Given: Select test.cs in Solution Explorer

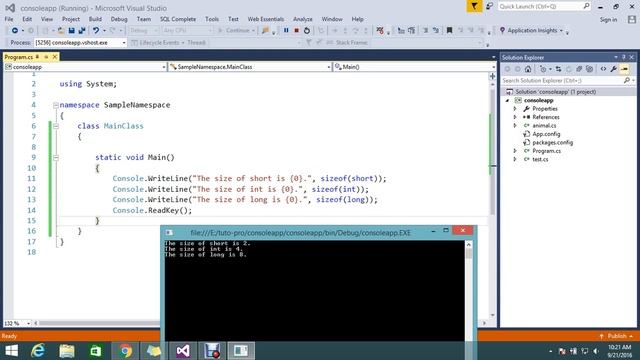Looking at the screenshot, I should [x=540, y=160].
